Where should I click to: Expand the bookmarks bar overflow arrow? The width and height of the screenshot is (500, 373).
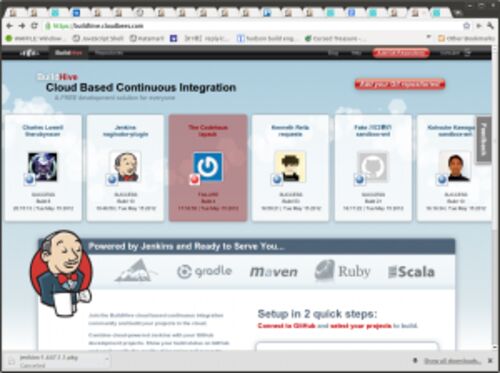[x=429, y=37]
